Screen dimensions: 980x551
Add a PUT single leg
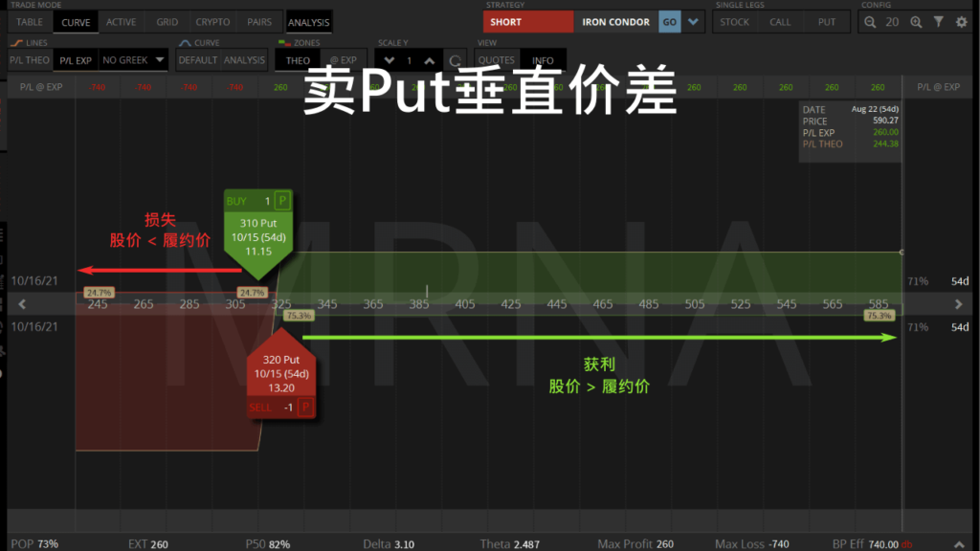826,22
